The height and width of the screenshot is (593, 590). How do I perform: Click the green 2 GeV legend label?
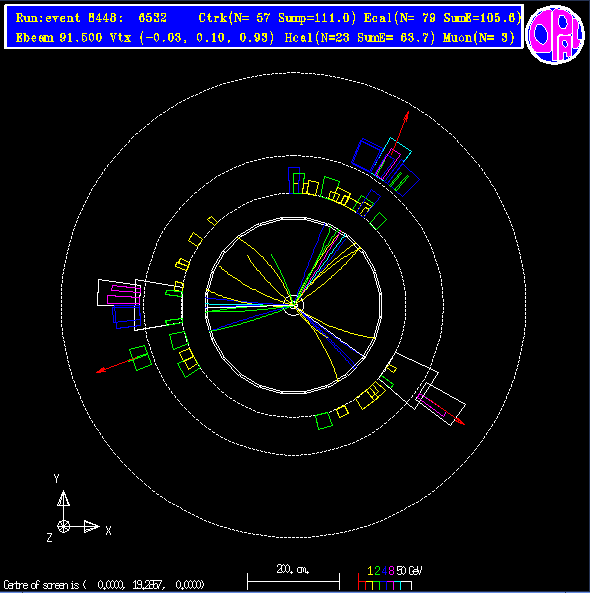[377, 570]
